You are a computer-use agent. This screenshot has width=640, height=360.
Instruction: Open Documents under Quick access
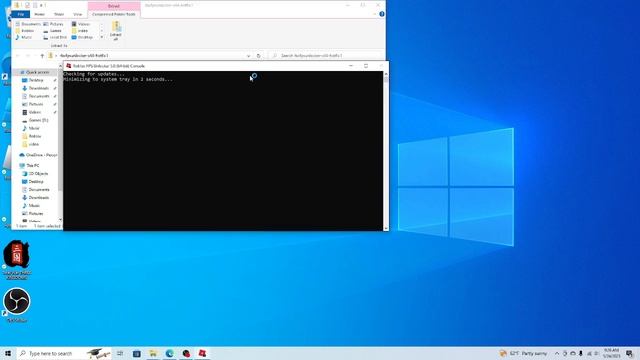tap(39, 96)
